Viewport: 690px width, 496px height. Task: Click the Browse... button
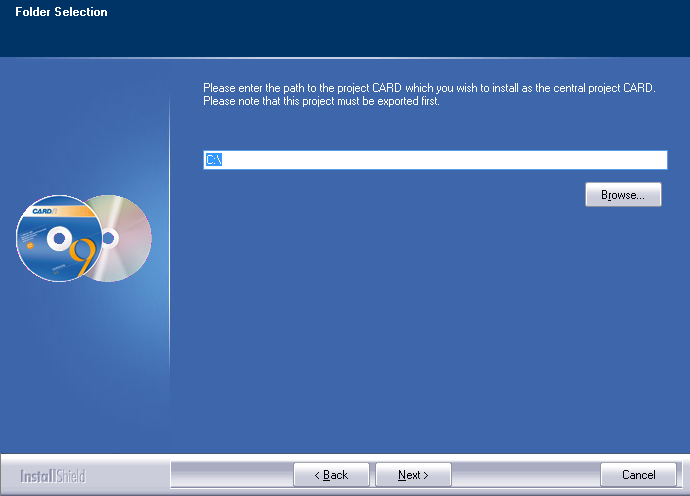point(623,195)
